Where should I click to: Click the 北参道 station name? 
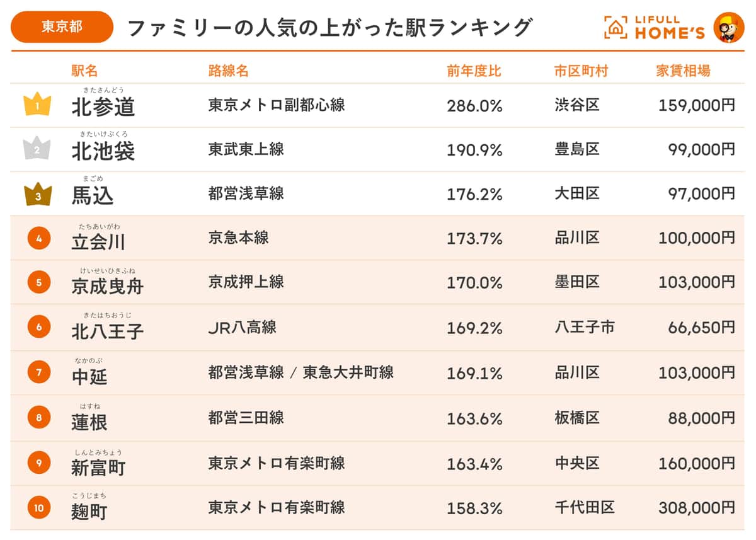point(103,106)
